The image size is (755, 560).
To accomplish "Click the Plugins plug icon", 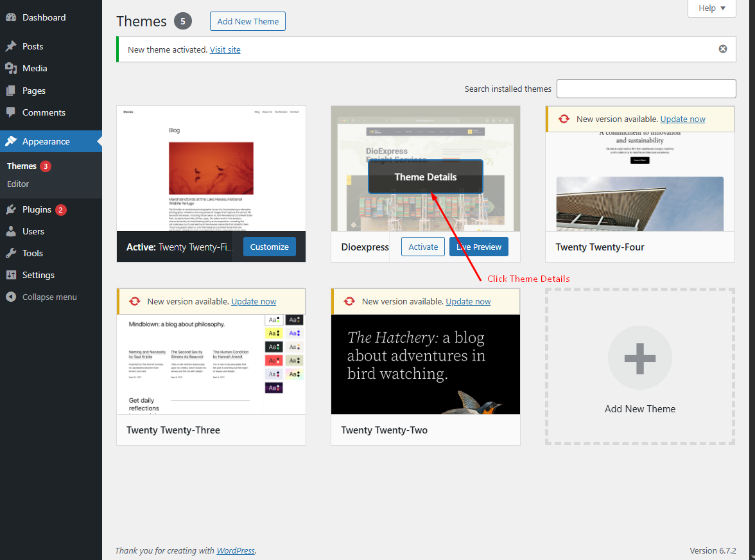I will tap(11, 209).
